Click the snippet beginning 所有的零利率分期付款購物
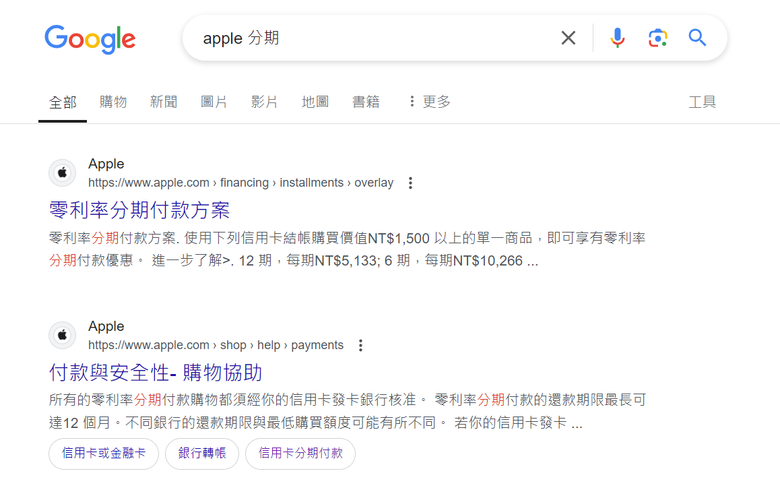This screenshot has height=494, width=780. point(347,411)
